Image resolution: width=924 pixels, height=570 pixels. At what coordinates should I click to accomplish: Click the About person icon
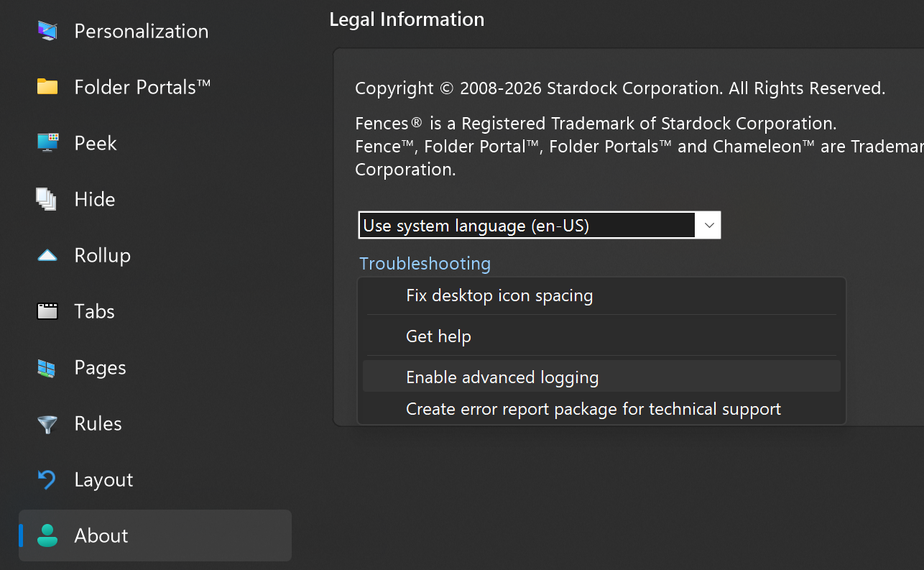click(x=47, y=535)
